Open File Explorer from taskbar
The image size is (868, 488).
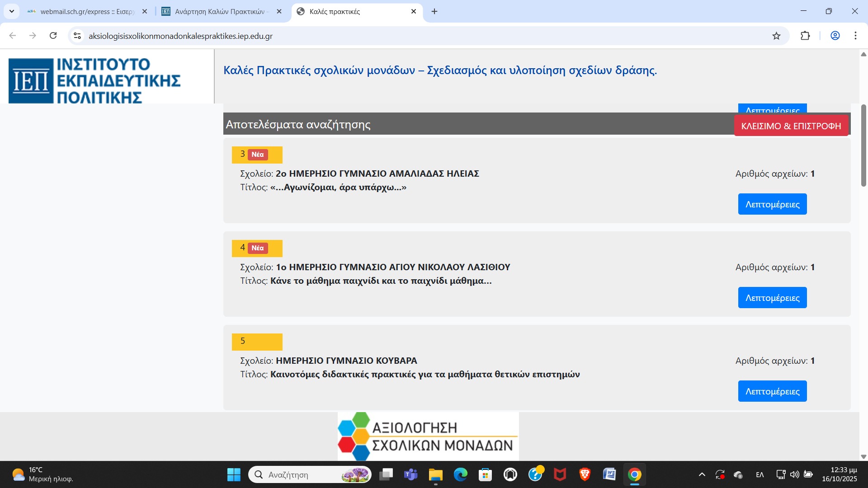pyautogui.click(x=436, y=475)
